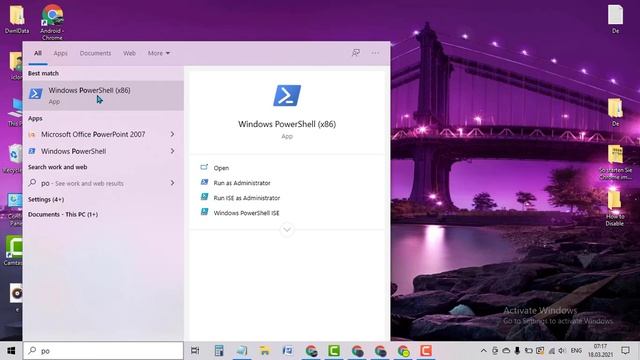This screenshot has height=360, width=640.
Task: Select the 'So starten Sie Chrome im...' folder
Action: 616,162
